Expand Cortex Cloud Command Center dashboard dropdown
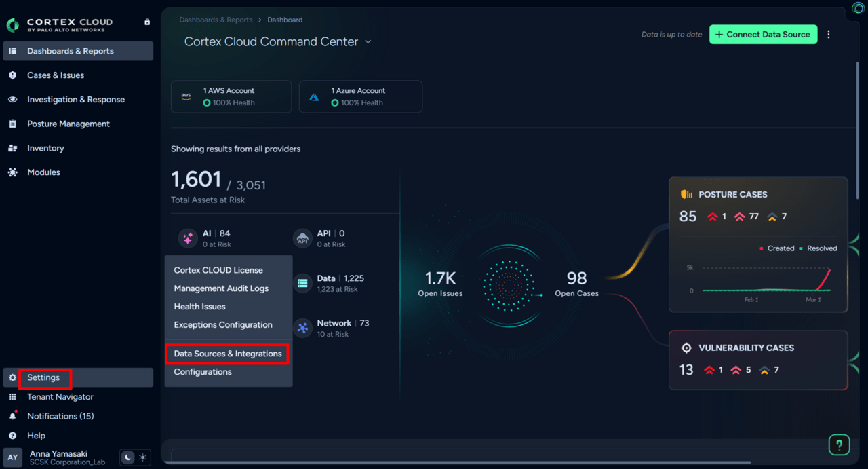The image size is (868, 469). tap(368, 42)
